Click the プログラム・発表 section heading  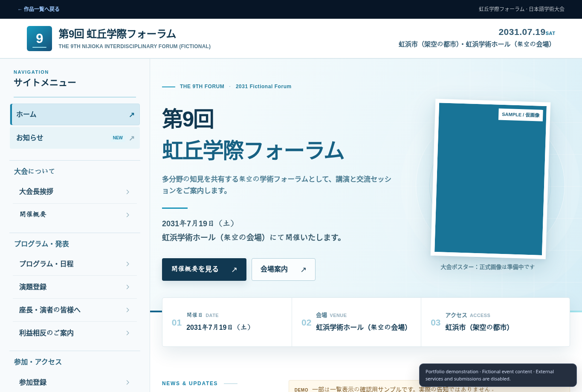click(x=41, y=244)
